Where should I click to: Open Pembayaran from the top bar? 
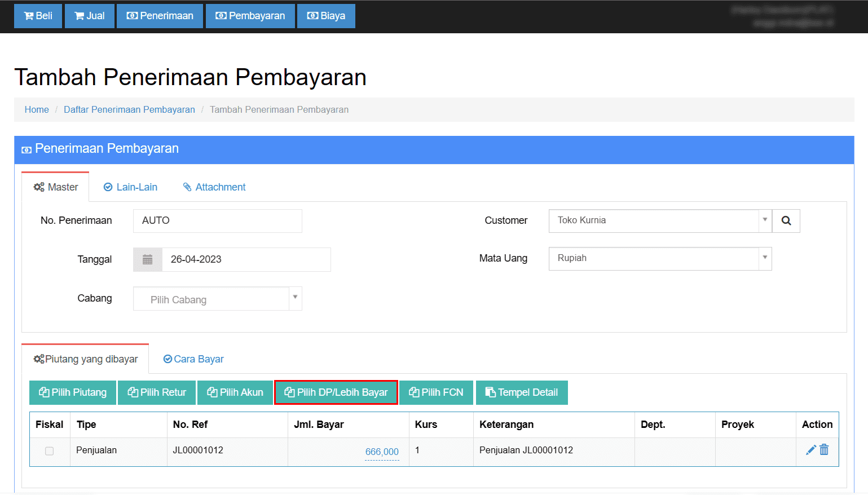(x=250, y=16)
